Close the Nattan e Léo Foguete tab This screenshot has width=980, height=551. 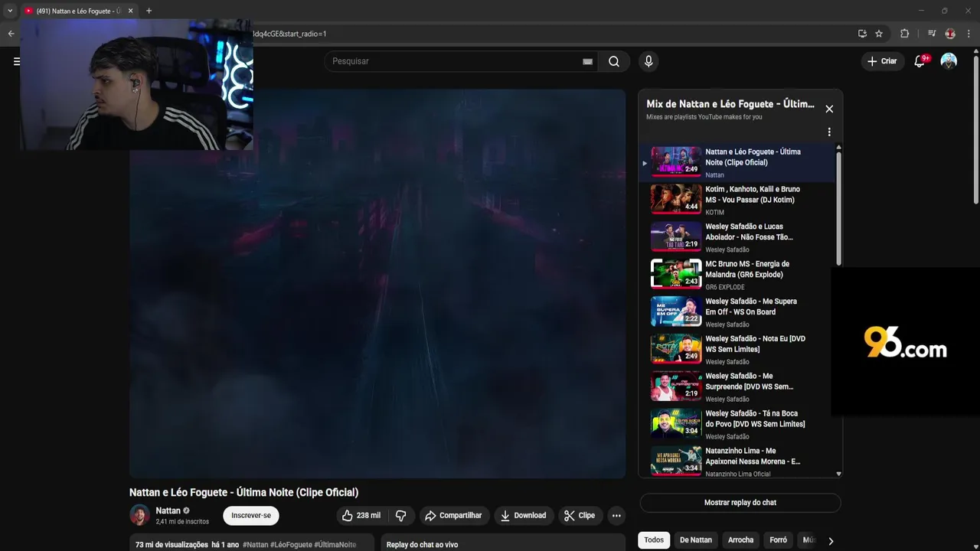(x=131, y=11)
